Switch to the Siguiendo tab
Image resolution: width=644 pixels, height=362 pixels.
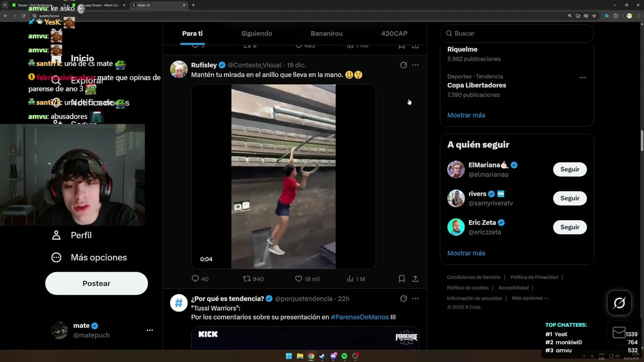tap(257, 34)
